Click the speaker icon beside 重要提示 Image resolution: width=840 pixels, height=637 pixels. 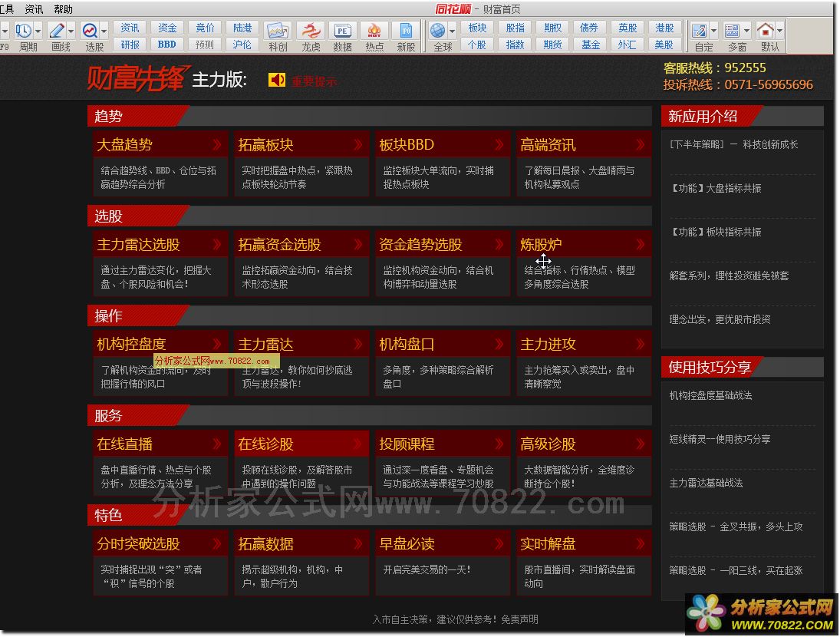pyautogui.click(x=277, y=80)
